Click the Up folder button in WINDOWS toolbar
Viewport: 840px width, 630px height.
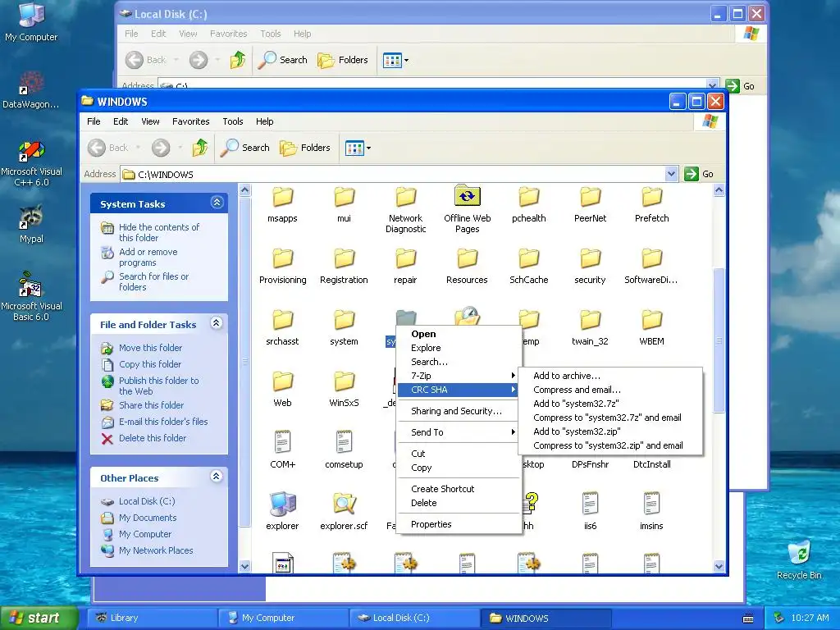point(200,148)
